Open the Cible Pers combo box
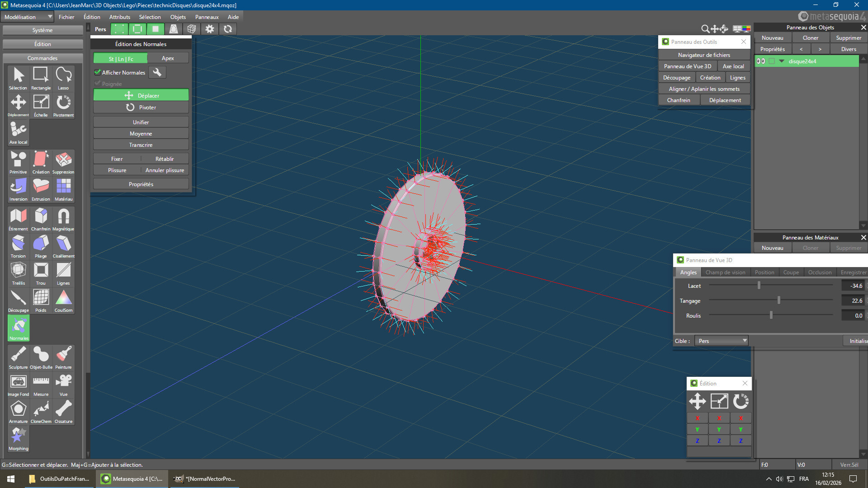868x488 pixels. tap(722, 341)
